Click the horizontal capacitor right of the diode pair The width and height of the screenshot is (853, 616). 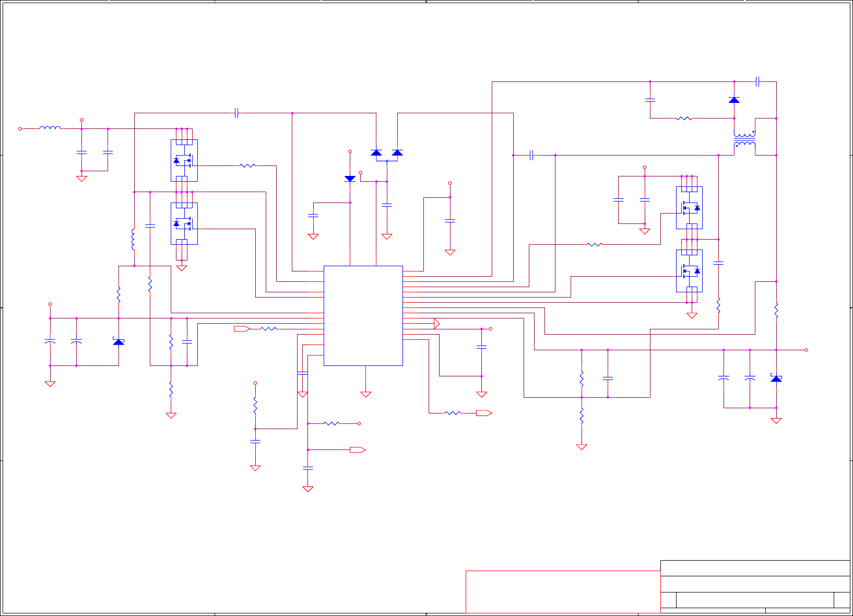pos(531,155)
